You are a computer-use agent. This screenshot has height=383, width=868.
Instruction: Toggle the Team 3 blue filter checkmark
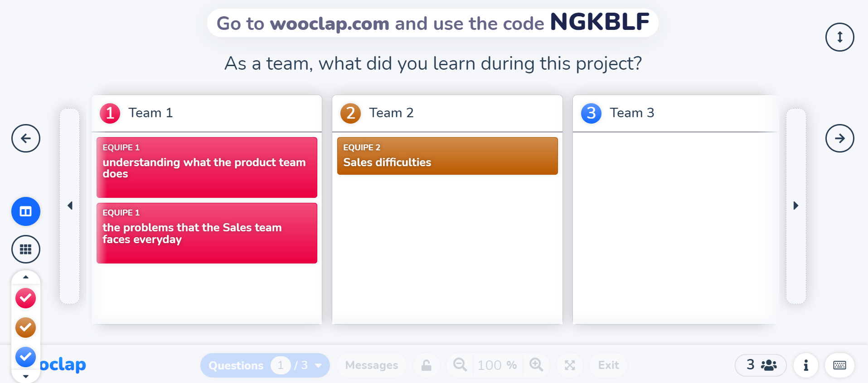(x=26, y=357)
